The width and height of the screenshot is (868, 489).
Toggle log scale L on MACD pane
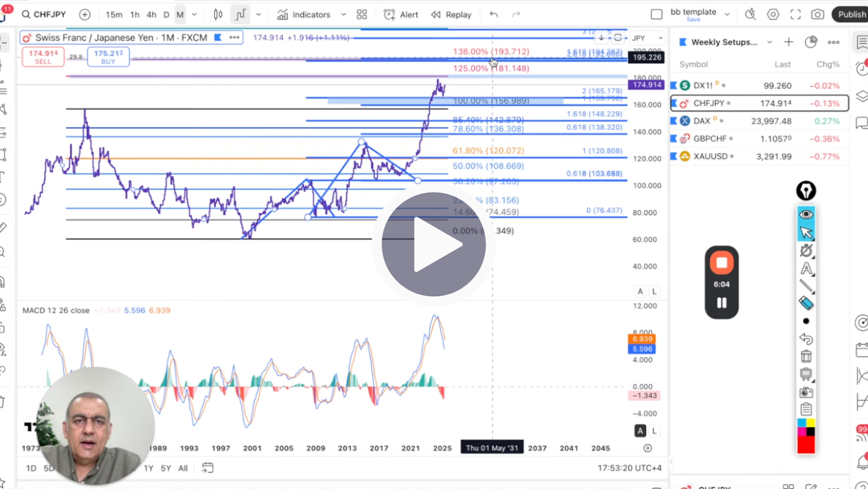(x=654, y=431)
